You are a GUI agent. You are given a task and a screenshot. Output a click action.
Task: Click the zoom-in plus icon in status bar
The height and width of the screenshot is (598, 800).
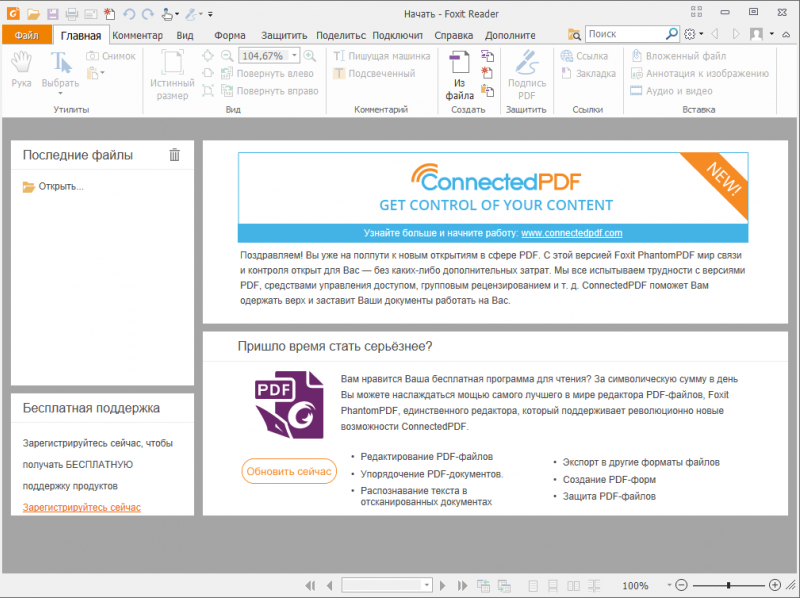[x=774, y=585]
